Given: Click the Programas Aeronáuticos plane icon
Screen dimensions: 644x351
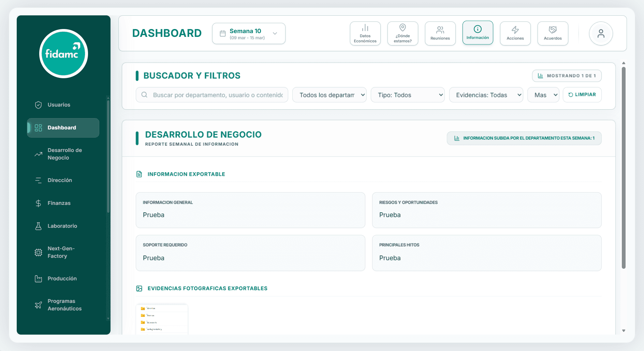Looking at the screenshot, I should [39, 305].
